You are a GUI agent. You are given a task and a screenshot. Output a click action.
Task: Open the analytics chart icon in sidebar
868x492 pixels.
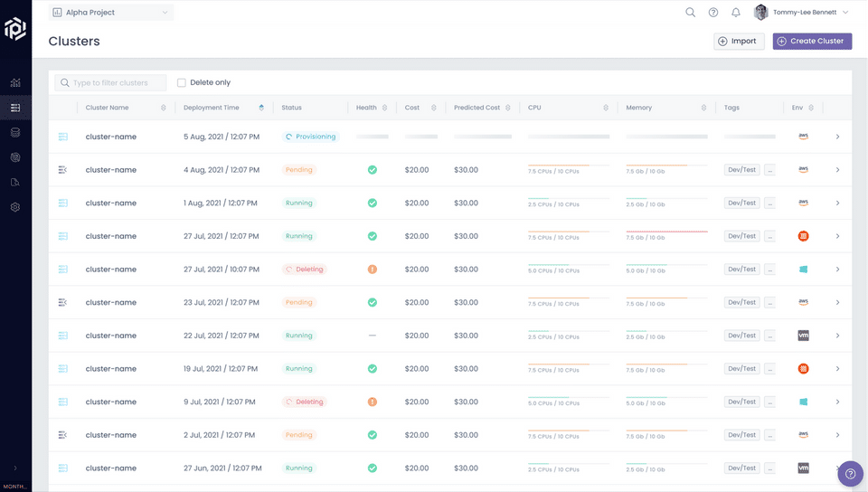point(15,83)
